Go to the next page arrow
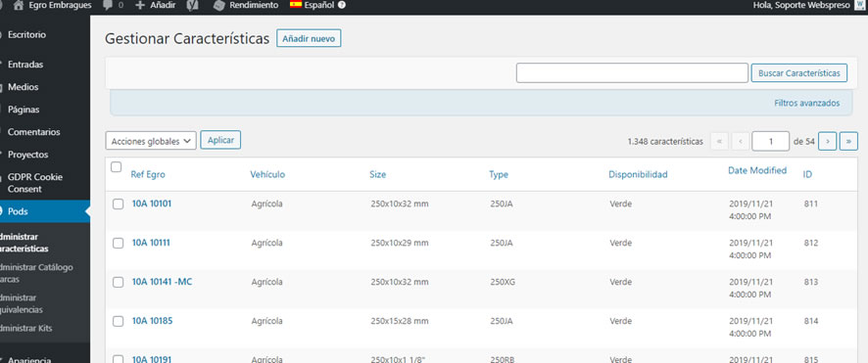Viewport: 868px width, 363px height. click(x=827, y=142)
